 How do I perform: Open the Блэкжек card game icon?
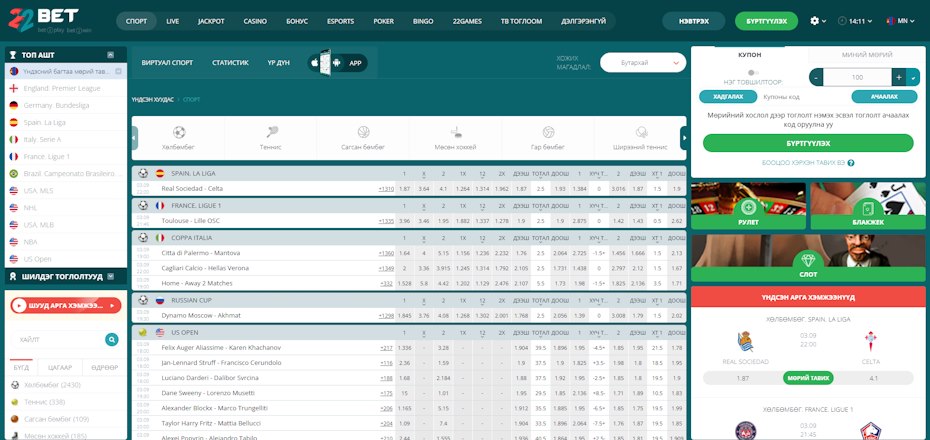pyautogui.click(x=868, y=208)
